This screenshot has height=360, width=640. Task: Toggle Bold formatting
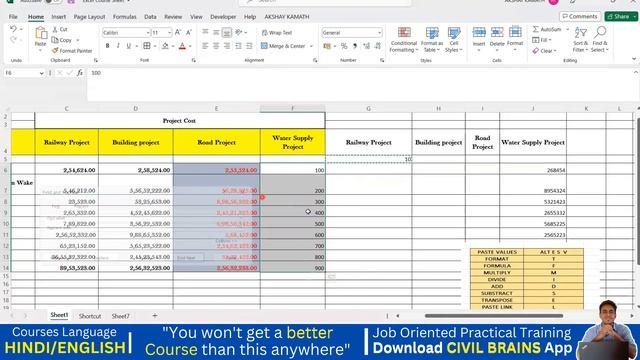click(107, 46)
